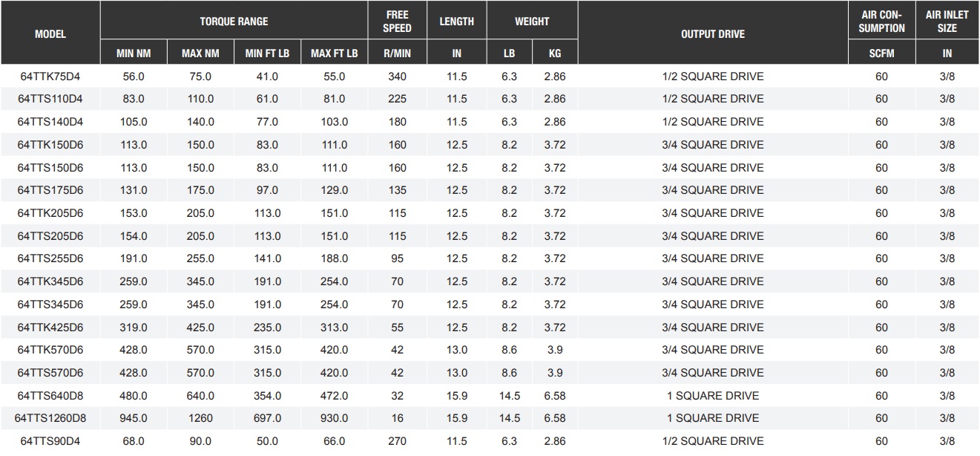Click the 64TTS90D4 model in the last row
Screen dimensions: 980x456
point(50,441)
